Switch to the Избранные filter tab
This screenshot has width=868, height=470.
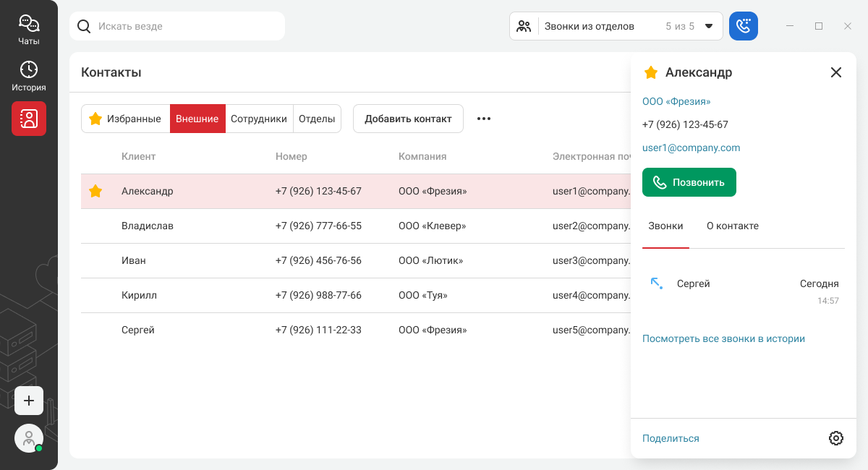pyautogui.click(x=125, y=119)
